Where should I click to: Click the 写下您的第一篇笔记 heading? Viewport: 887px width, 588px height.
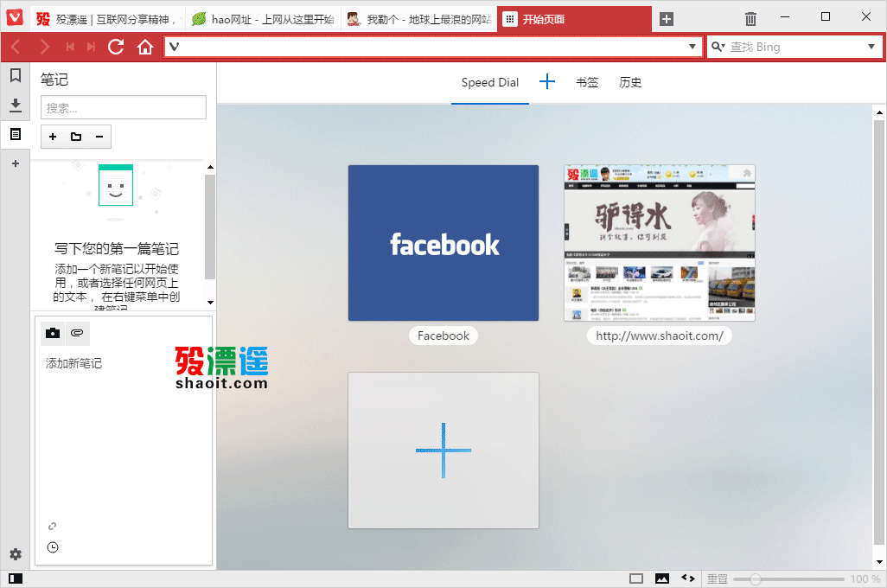(x=117, y=248)
